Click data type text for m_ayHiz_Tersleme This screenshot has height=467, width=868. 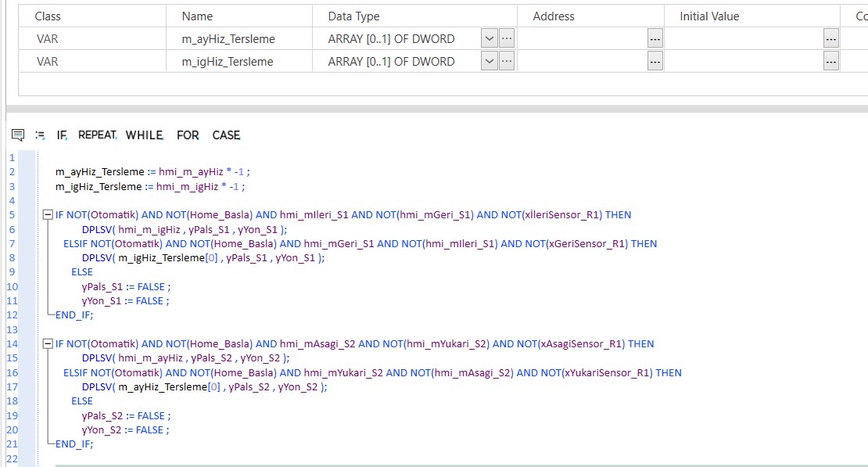(391, 39)
